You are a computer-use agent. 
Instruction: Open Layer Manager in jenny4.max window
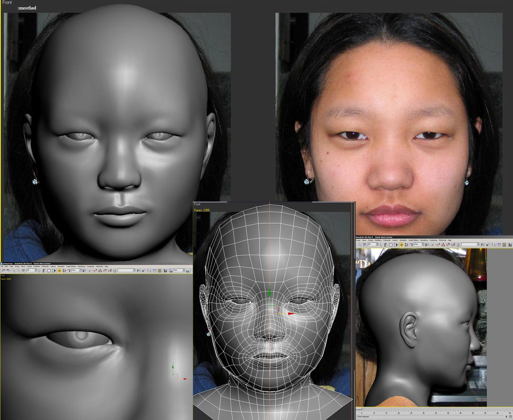point(149,271)
